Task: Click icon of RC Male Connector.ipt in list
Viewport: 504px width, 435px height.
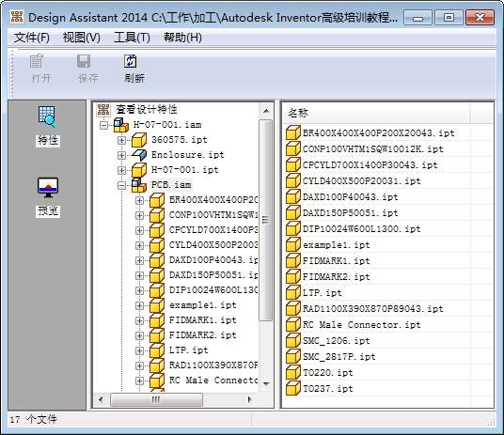Action: (292, 324)
